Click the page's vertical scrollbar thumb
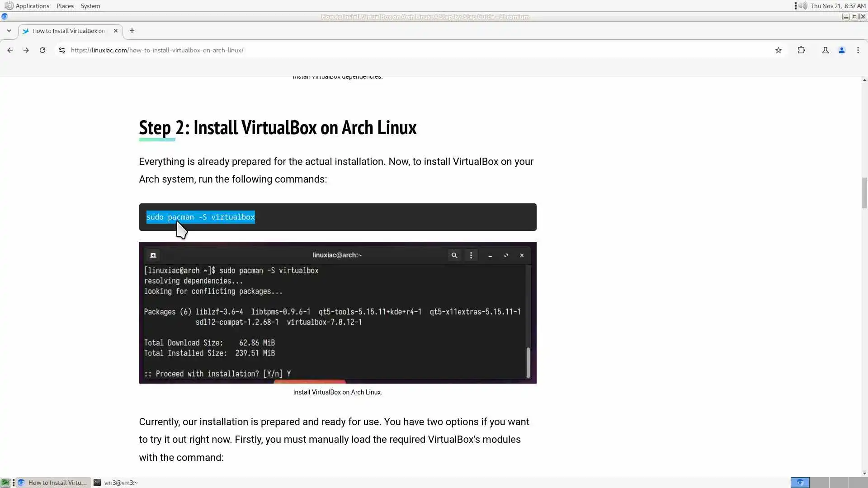868x488 pixels. [x=864, y=192]
